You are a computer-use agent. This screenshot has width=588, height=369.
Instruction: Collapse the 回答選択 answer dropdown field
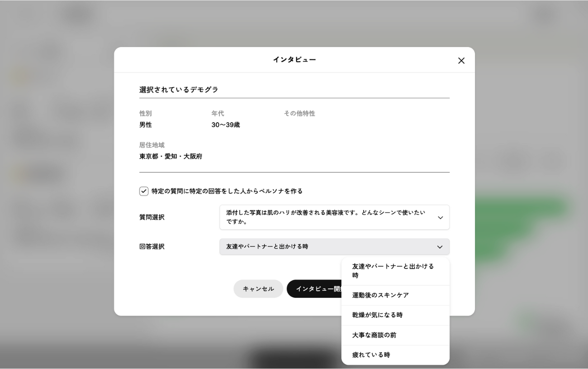pyautogui.click(x=326, y=247)
